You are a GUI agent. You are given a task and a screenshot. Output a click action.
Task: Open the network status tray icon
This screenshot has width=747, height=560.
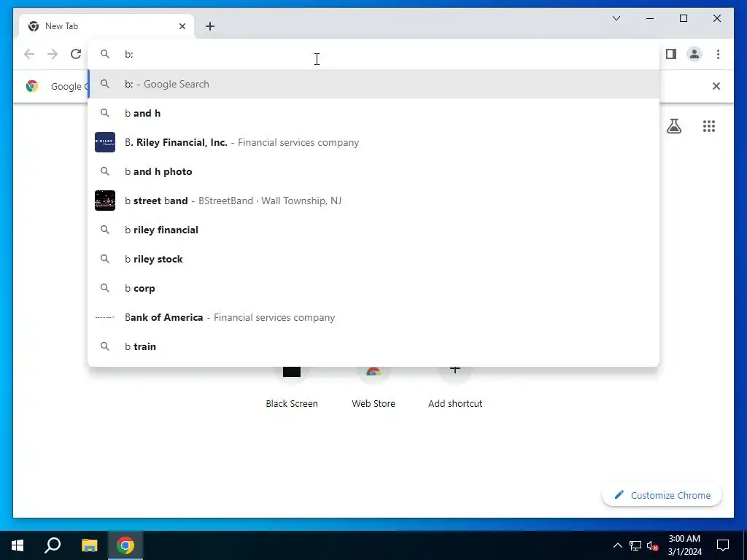tap(635, 545)
